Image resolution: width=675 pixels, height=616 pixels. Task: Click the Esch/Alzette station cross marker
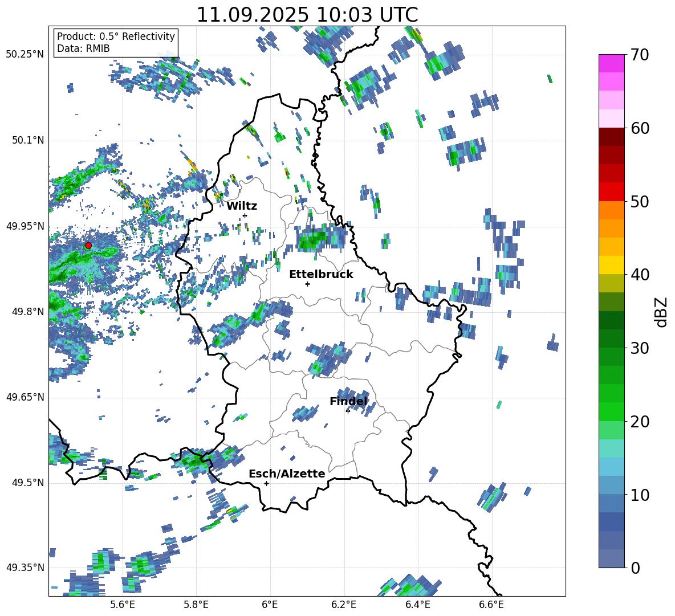tap(266, 483)
